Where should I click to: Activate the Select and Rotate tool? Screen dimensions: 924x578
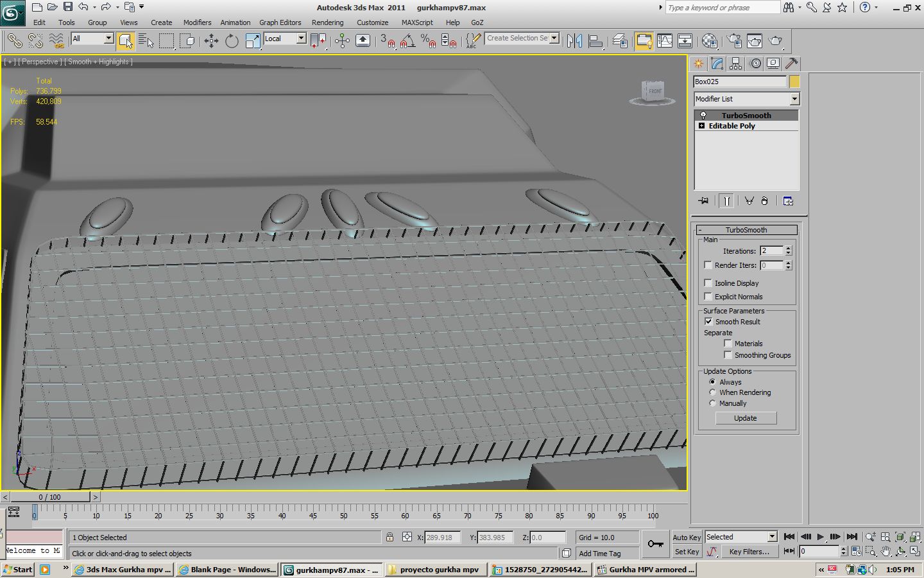pos(232,41)
